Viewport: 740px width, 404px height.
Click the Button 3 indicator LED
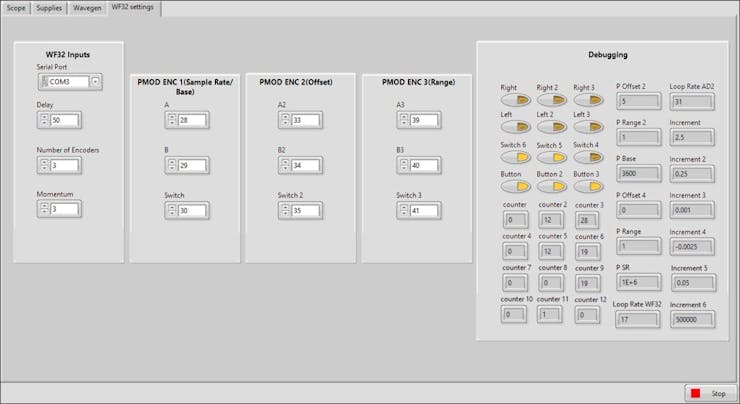(589, 186)
